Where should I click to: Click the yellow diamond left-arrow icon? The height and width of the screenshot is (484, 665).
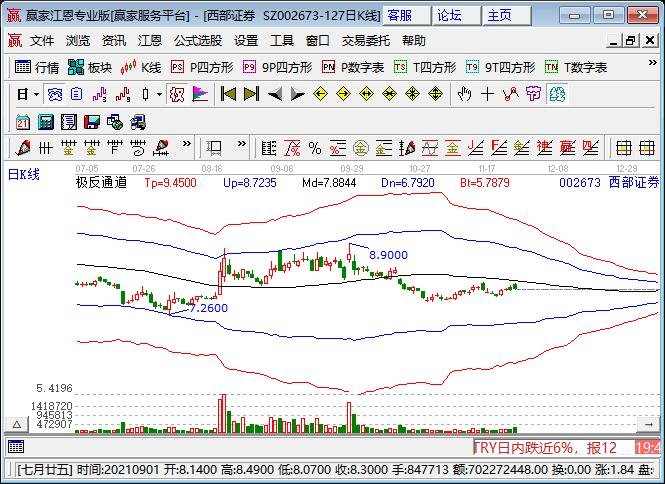(321, 94)
